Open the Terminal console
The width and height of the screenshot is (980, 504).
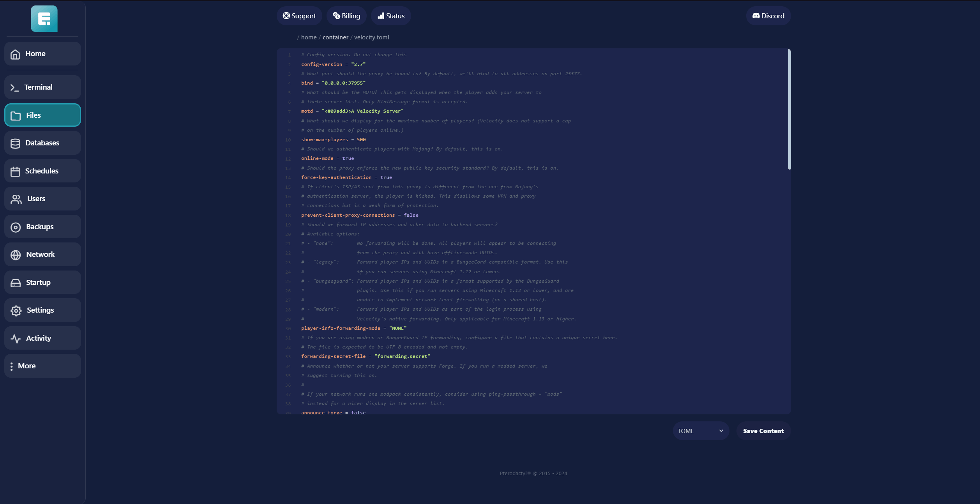pos(42,87)
